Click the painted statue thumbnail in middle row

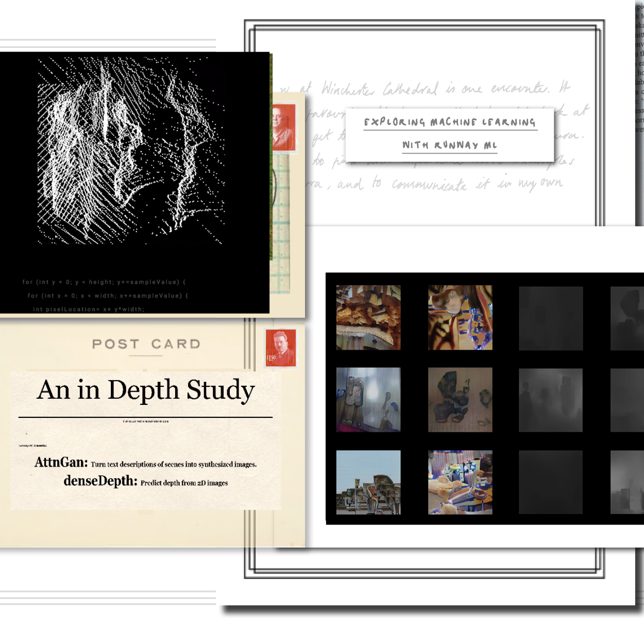[368, 399]
